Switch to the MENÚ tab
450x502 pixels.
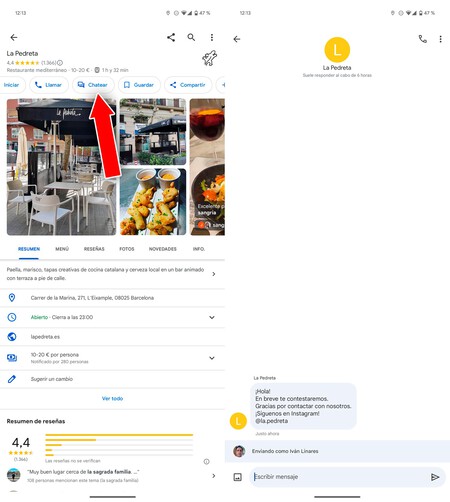coord(62,249)
